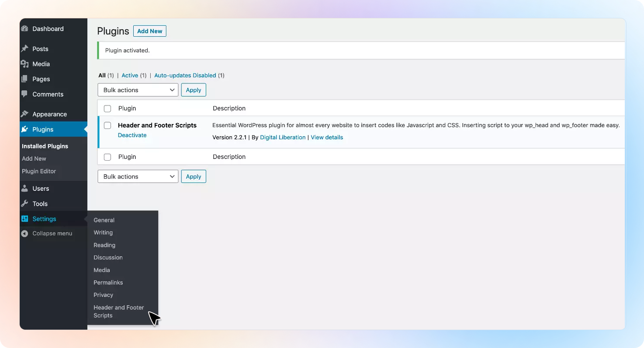
Task: Deactivate the Header and Footer Scripts plugin
Action: coord(132,135)
